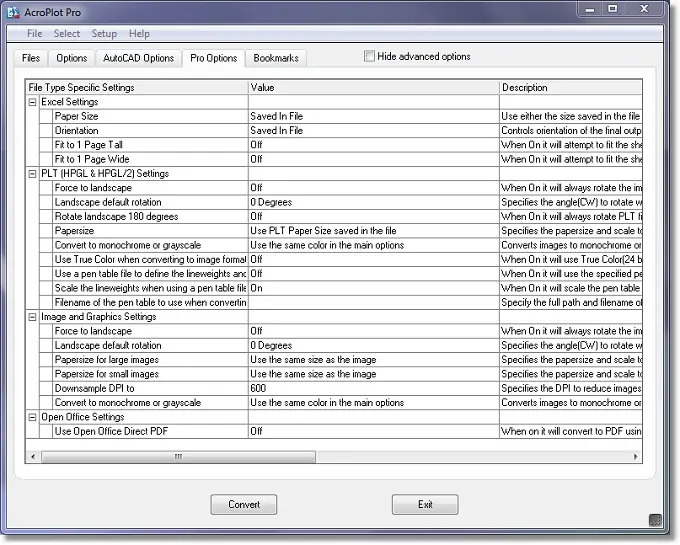Click 'Excel Settings' group label
This screenshot has width=680, height=545.
(69, 102)
